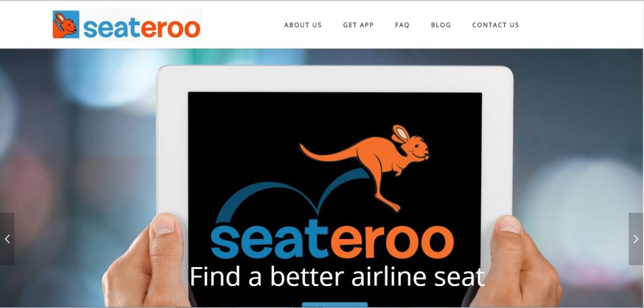Open the About Us page
This screenshot has height=308, width=644.
[x=303, y=25]
